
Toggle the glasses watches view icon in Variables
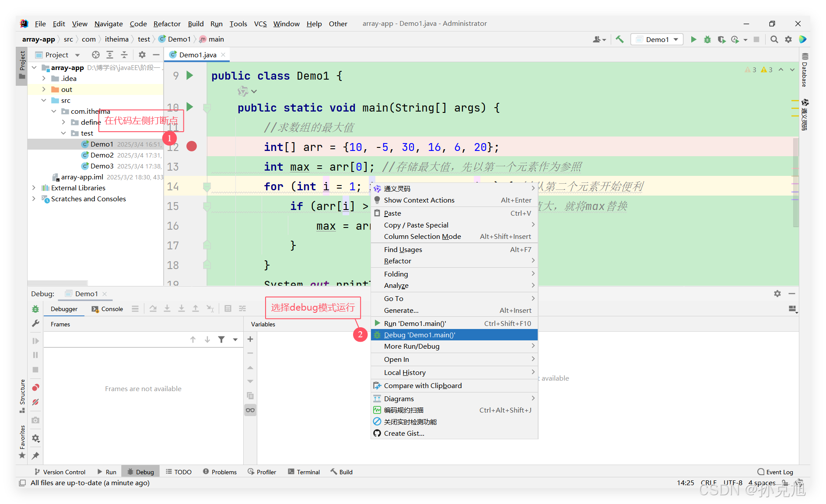click(x=250, y=410)
